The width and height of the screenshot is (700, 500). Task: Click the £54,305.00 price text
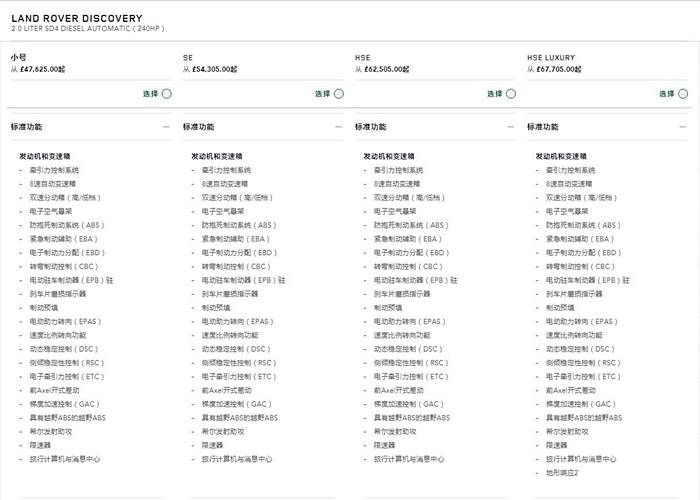click(215, 69)
